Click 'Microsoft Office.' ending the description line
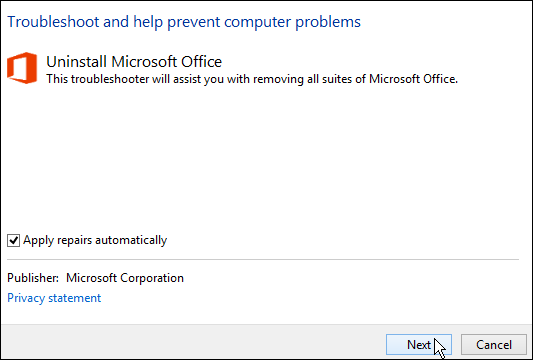Screen dimensions: 533x360 point(413,79)
